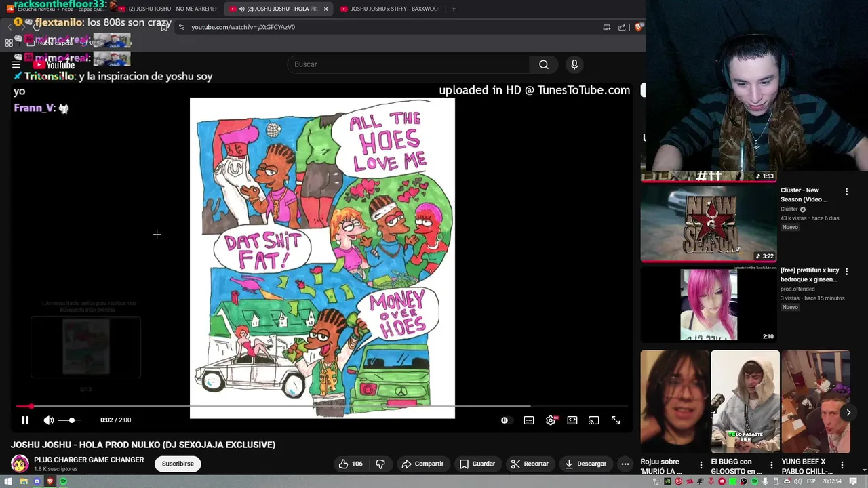The width and height of the screenshot is (868, 488).
Task: Open options for the prettifun x lucy video
Action: [846, 272]
